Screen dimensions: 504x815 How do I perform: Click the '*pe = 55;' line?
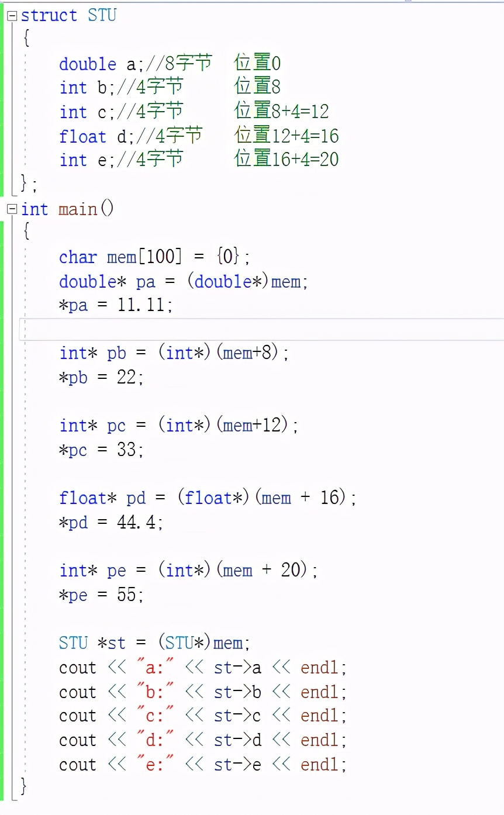pos(101,595)
